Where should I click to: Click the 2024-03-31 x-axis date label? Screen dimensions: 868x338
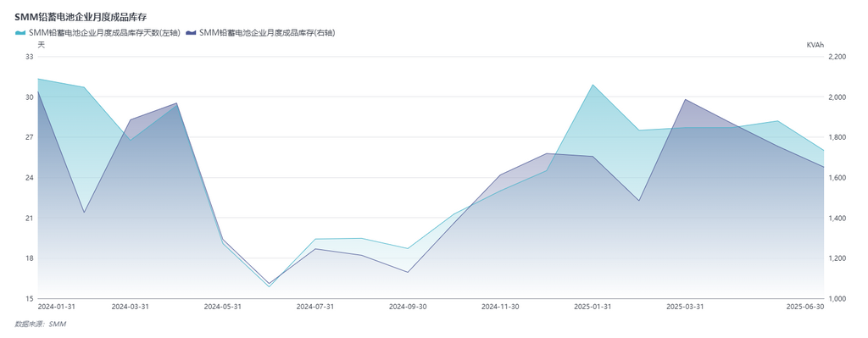click(x=130, y=306)
